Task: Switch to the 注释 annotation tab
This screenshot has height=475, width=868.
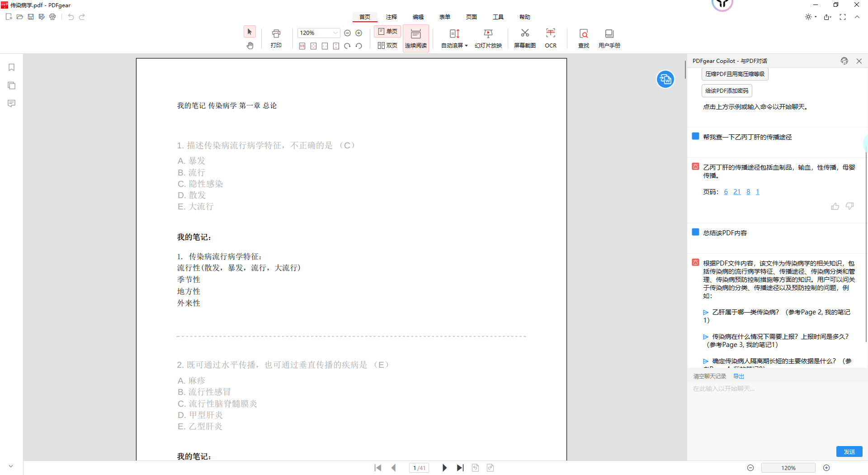Action: click(x=392, y=17)
